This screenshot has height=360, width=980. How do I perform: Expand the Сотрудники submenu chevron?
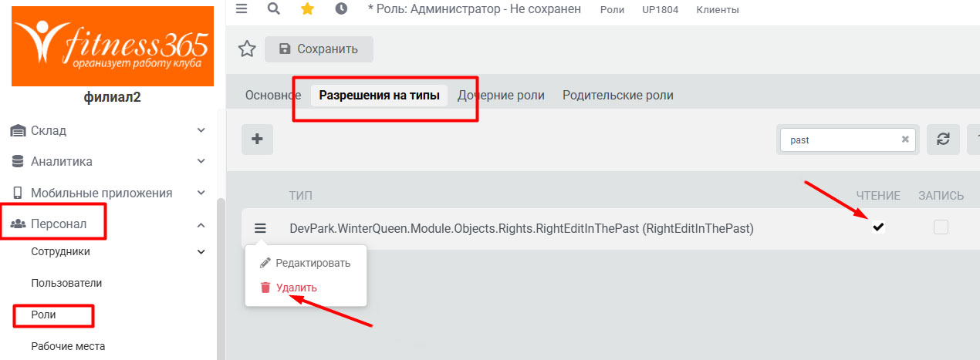(201, 252)
